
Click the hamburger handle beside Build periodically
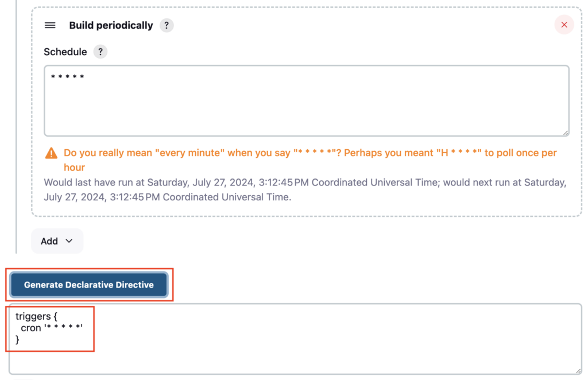click(x=50, y=25)
